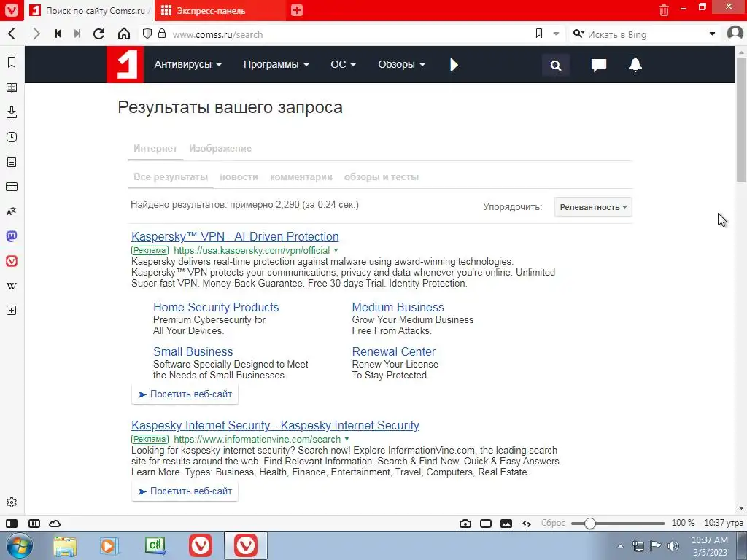The height and width of the screenshot is (560, 747).
Task: Open the Bookmarks panel in sidebar
Action: (x=12, y=63)
